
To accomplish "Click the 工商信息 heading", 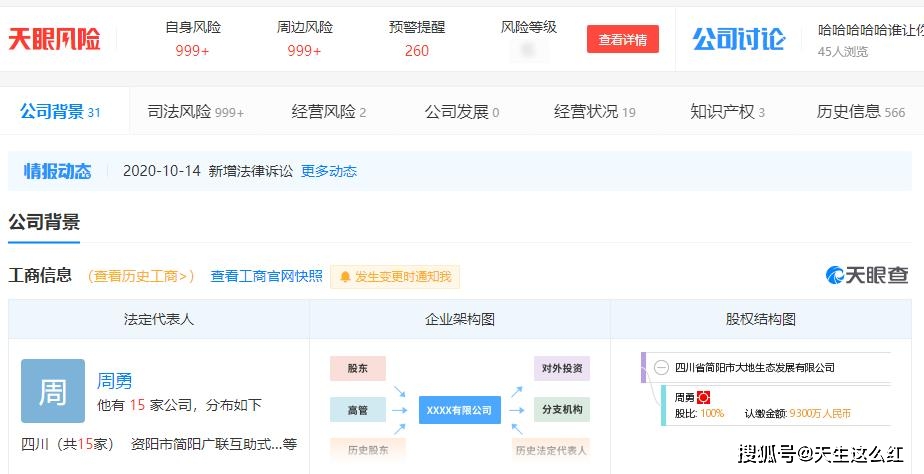I will pos(40,275).
